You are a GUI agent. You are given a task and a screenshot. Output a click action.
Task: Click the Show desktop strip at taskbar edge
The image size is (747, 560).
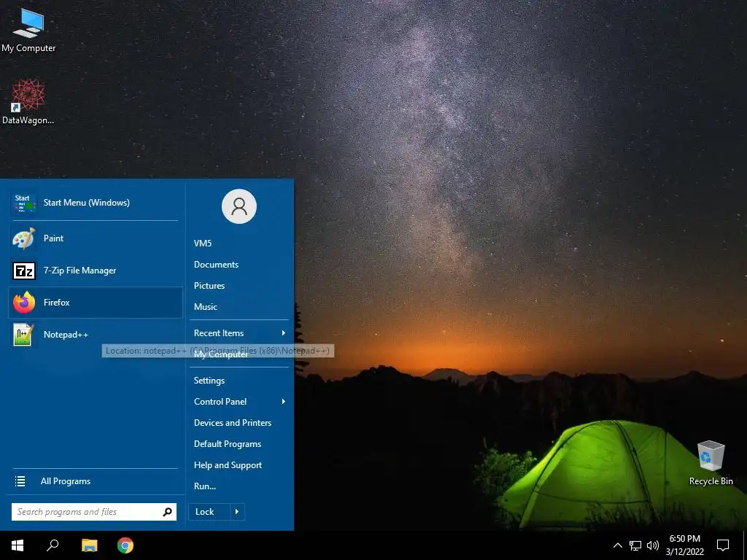(x=745, y=545)
